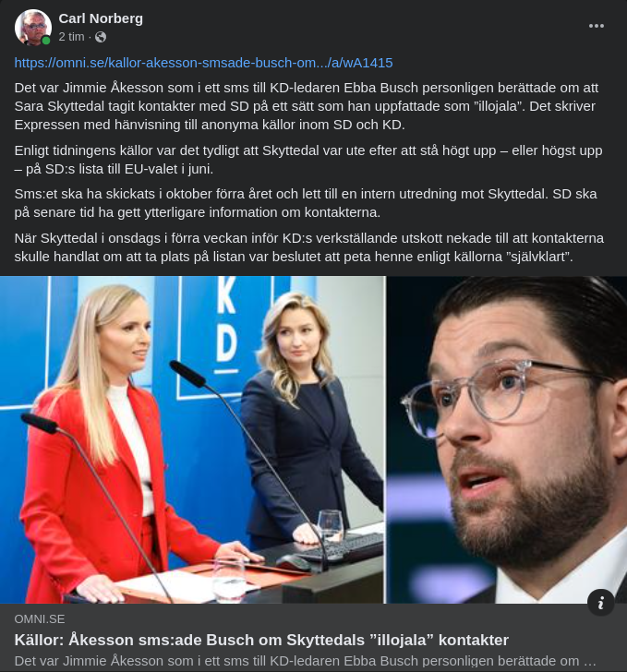Click the KD logo in the photo
The height and width of the screenshot is (672, 627).
click(227, 326)
